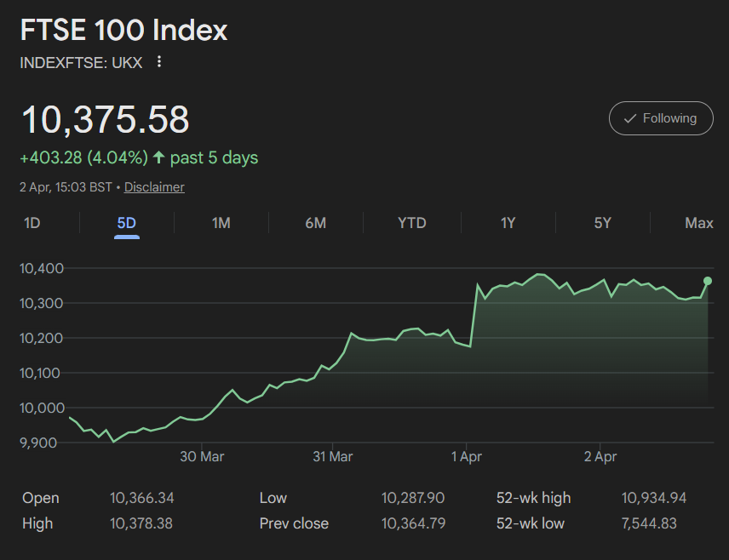Viewport: 729px width, 560px height.
Task: Click the Open value 10,366.34
Action: [142, 498]
